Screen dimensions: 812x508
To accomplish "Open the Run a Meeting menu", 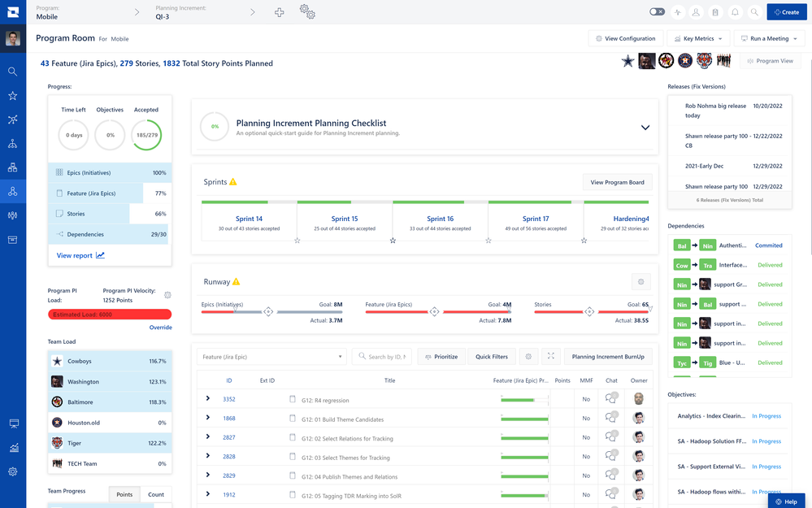I will [769, 38].
